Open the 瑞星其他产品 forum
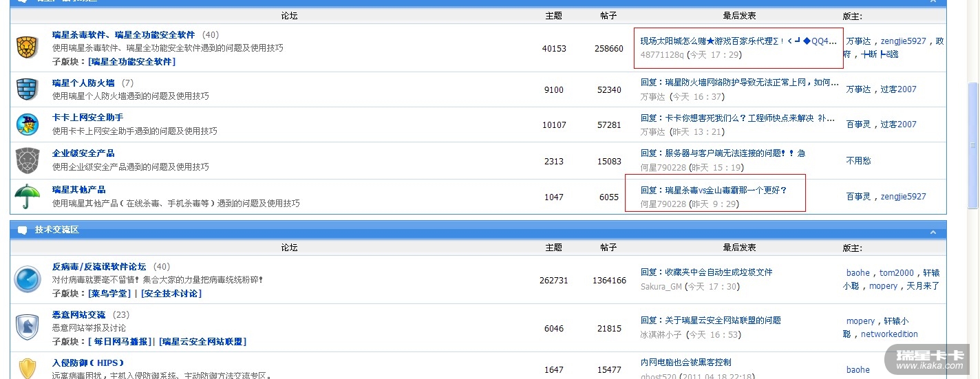Screen dimensions: 980x379 (x=78, y=190)
